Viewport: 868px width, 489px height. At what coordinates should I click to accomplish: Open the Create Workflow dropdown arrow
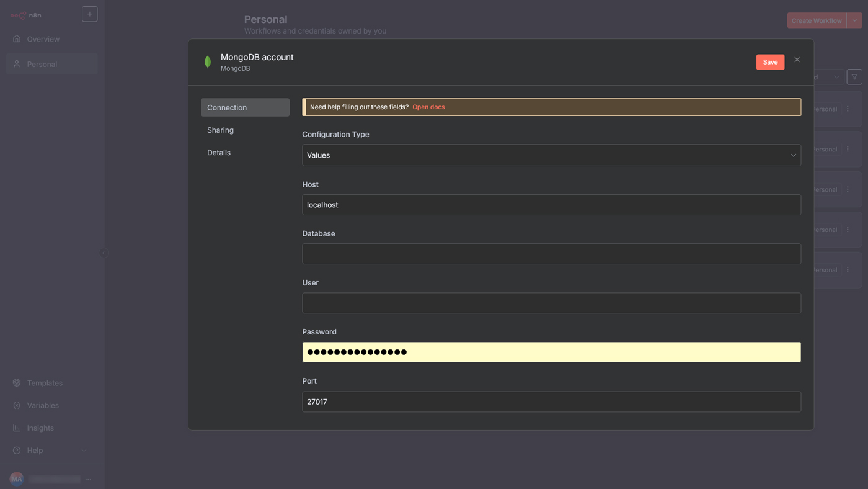coord(854,20)
